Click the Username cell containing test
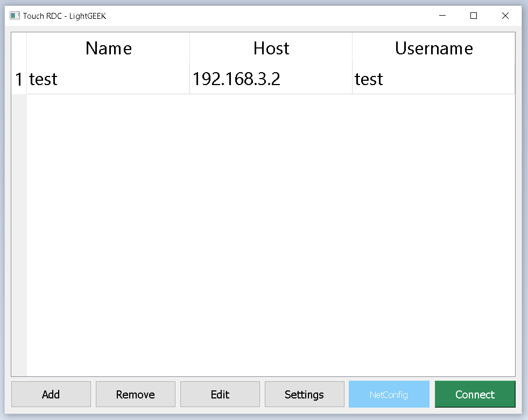Screen dimensions: 528x420 pos(433,79)
